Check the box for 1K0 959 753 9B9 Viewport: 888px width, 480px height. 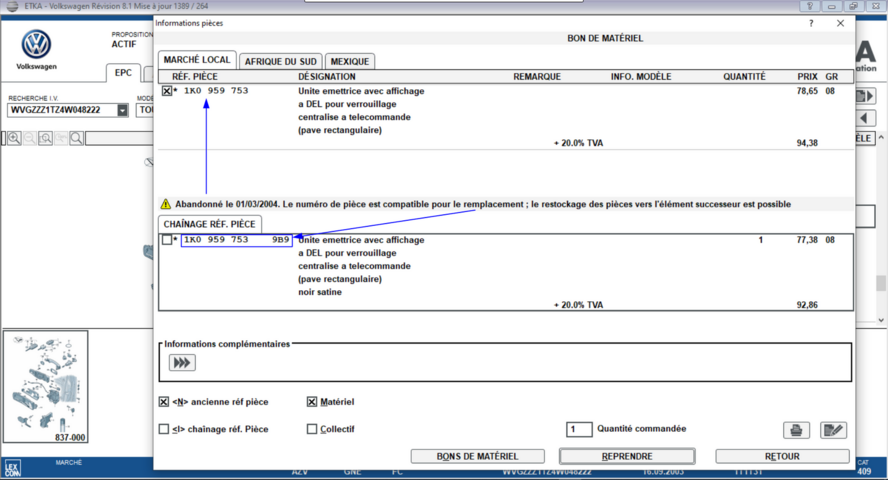166,240
